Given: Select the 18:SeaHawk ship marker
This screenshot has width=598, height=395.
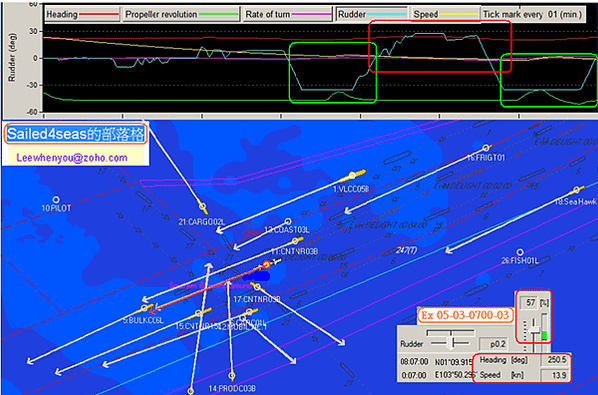Looking at the screenshot, I should coord(577,189).
